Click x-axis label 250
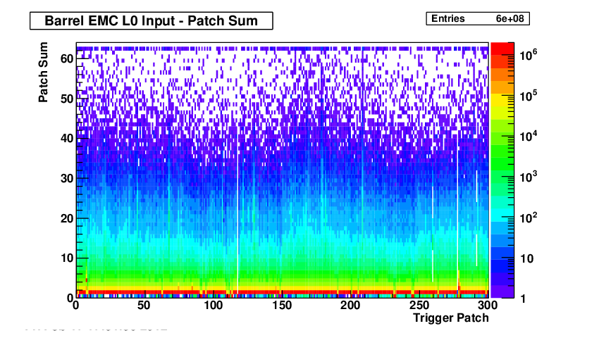The width and height of the screenshot is (599, 364). 419,306
